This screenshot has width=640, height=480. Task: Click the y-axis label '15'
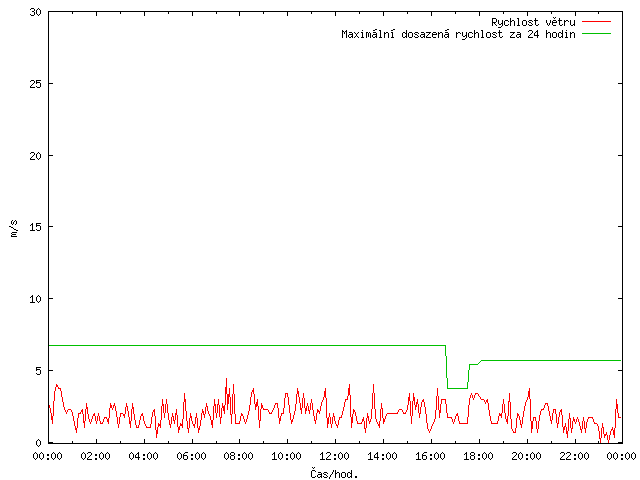coord(36,227)
